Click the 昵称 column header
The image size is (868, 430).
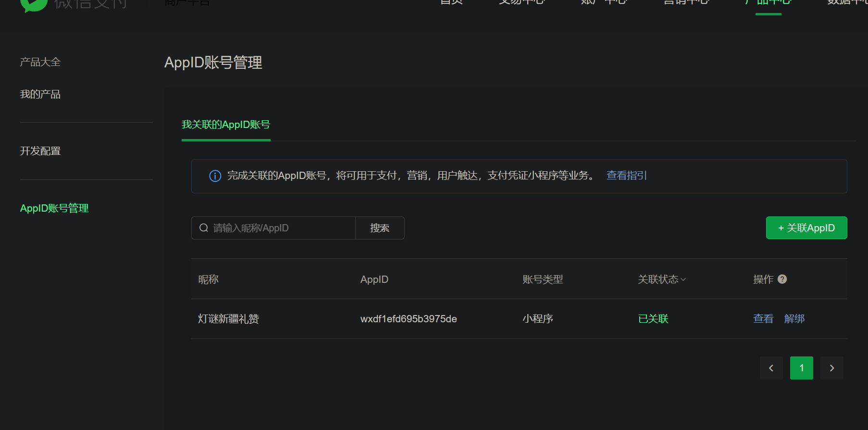tap(209, 279)
